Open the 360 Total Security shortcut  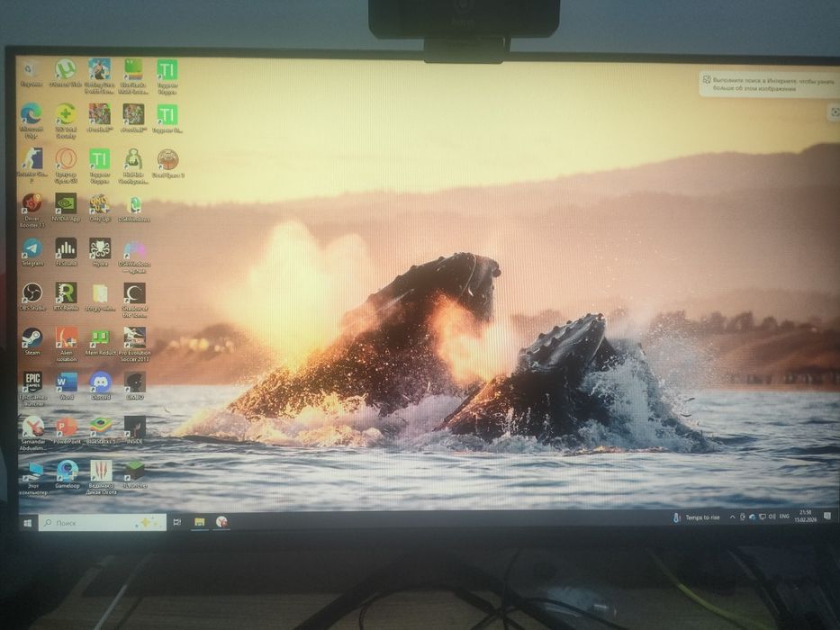tap(66, 121)
